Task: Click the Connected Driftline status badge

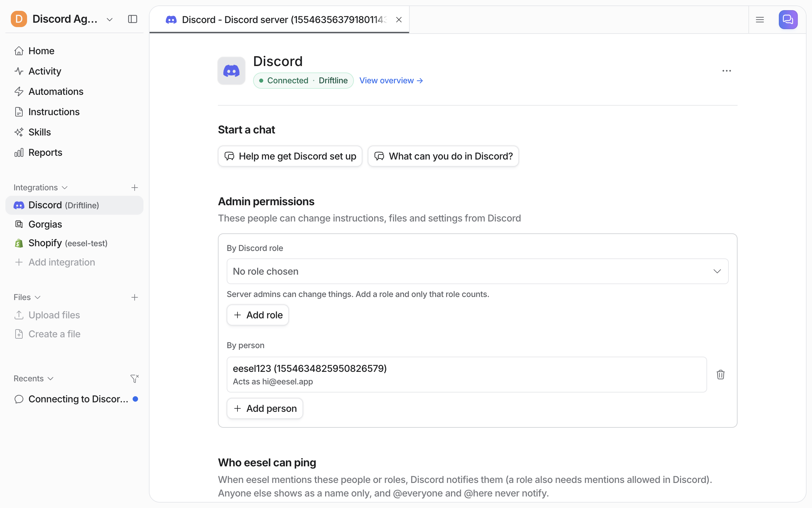Action: coord(303,81)
